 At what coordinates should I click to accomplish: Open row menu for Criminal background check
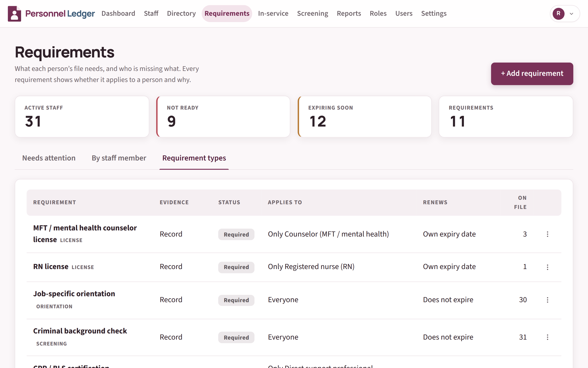tap(547, 337)
